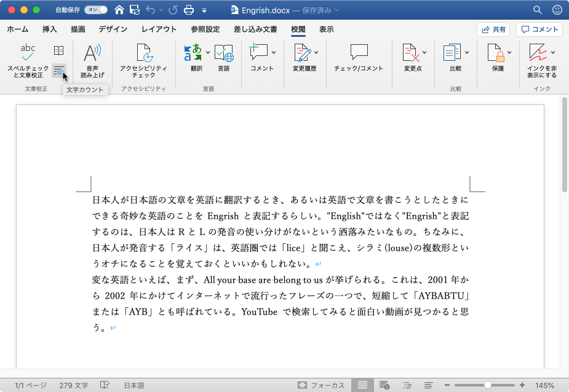569x392 pixels.
Task: Open the Word Count (文字カウント) tool
Action: point(59,71)
